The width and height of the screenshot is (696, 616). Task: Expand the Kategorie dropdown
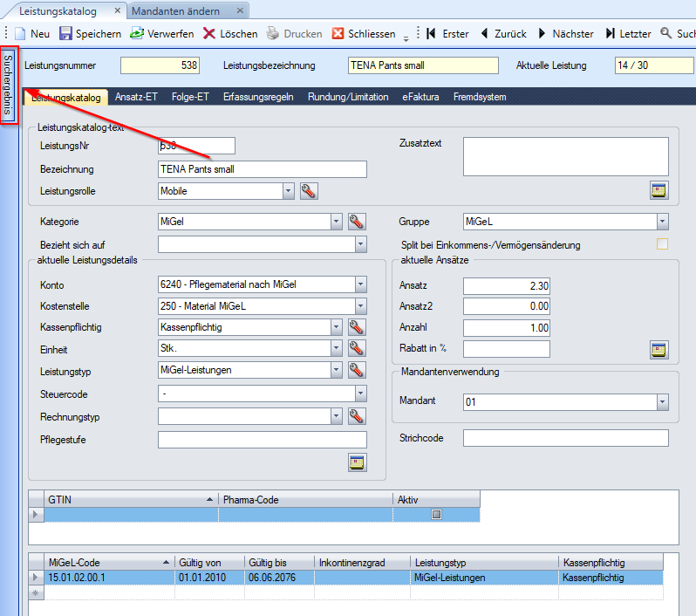[x=337, y=222]
